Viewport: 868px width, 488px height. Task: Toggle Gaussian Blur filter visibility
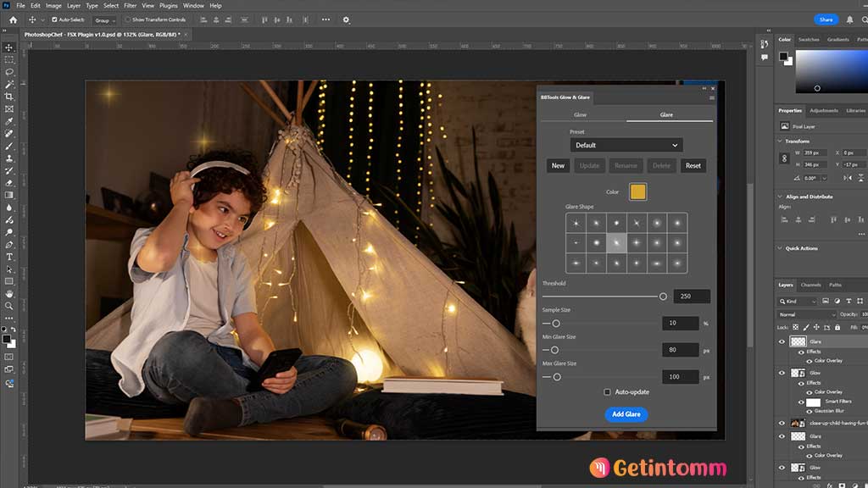pyautogui.click(x=810, y=411)
